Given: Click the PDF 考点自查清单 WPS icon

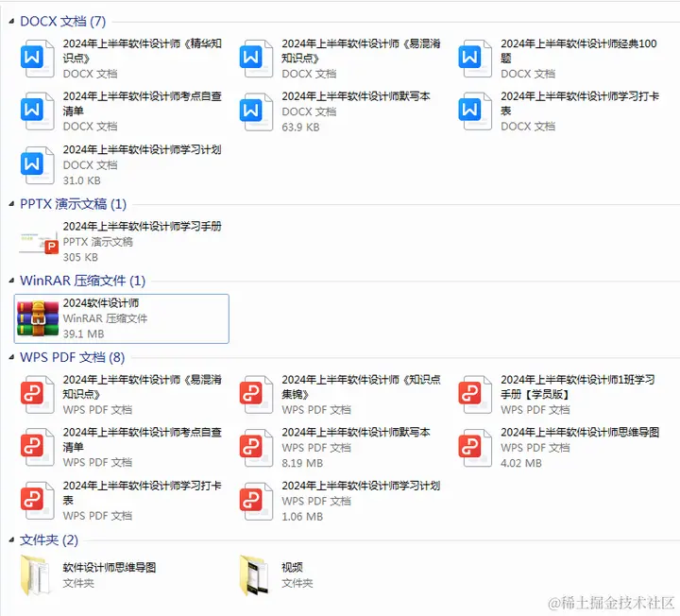Looking at the screenshot, I should [37, 448].
